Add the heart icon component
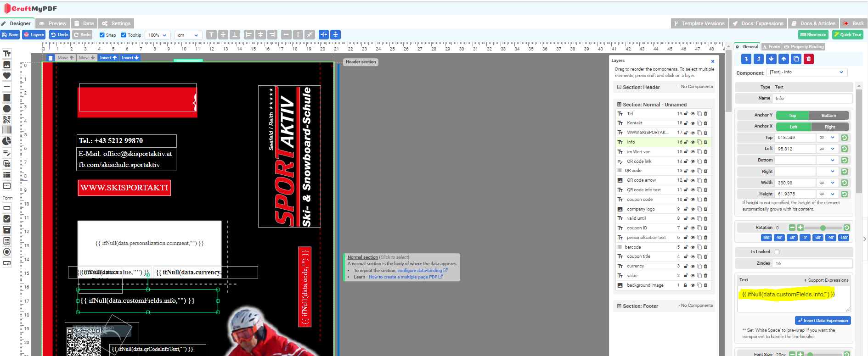Viewport: 868px width, 356px height. point(7,76)
